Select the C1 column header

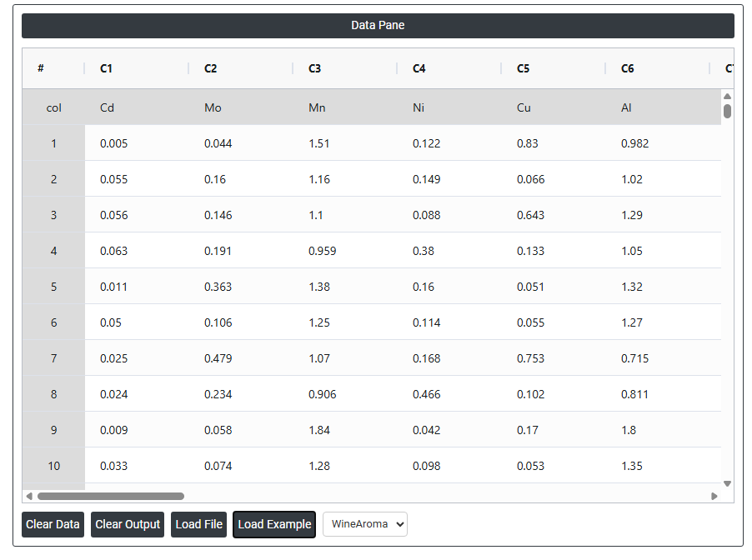click(106, 68)
